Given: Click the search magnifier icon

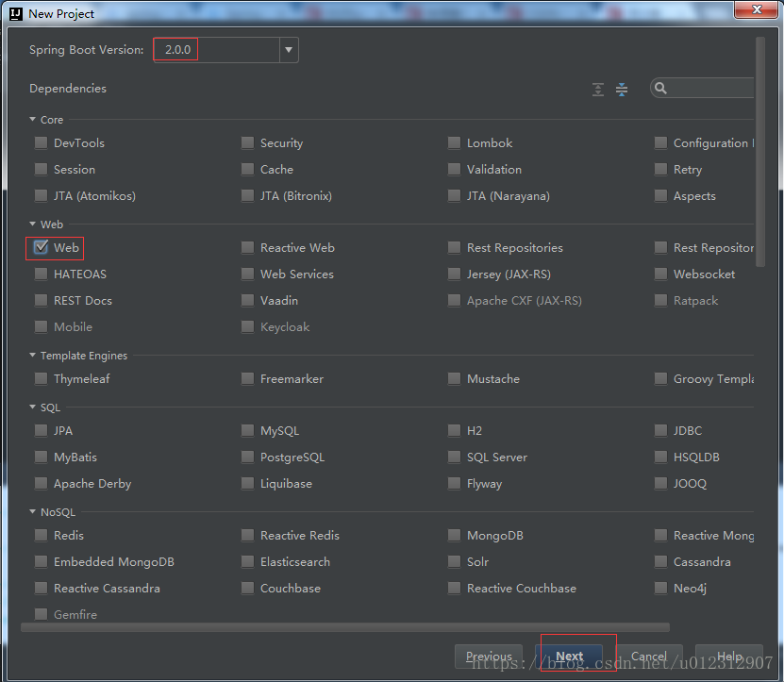Looking at the screenshot, I should pos(660,89).
